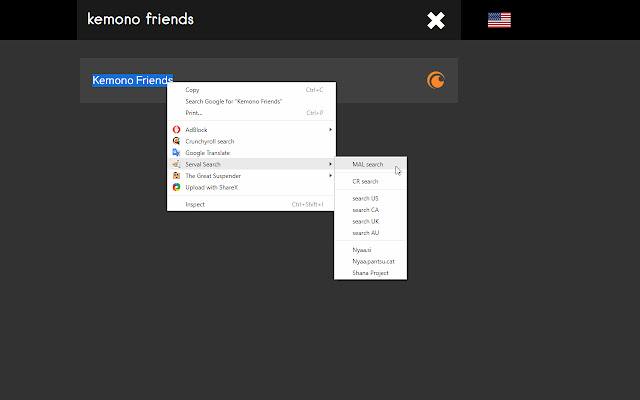Click the orange Crunchyroll logo icon
640x400 pixels.
tap(436, 80)
